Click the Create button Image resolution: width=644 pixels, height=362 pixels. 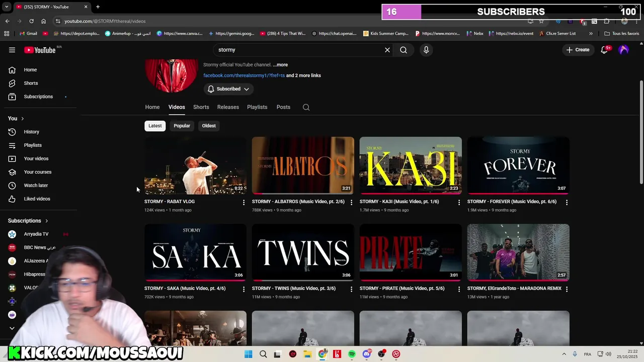coord(578,50)
